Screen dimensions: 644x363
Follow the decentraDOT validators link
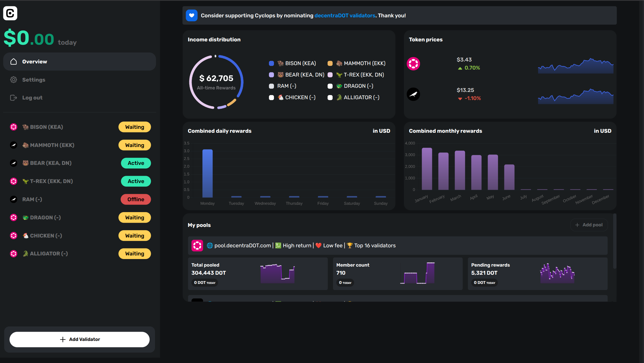(x=345, y=16)
